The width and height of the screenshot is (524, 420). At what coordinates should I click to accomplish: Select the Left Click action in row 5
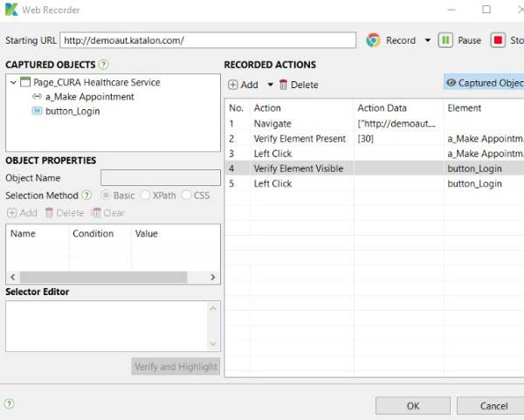tap(272, 183)
